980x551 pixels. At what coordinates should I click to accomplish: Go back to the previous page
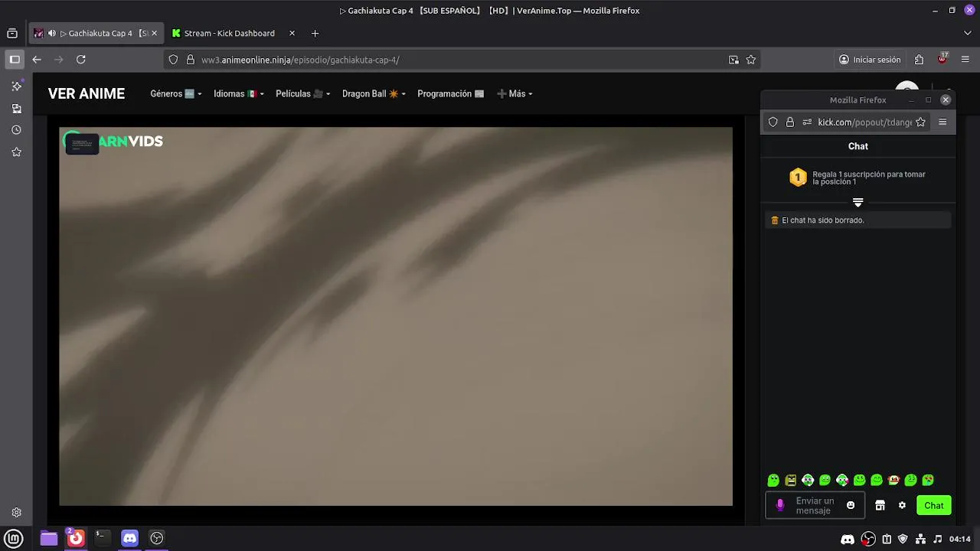[x=37, y=59]
